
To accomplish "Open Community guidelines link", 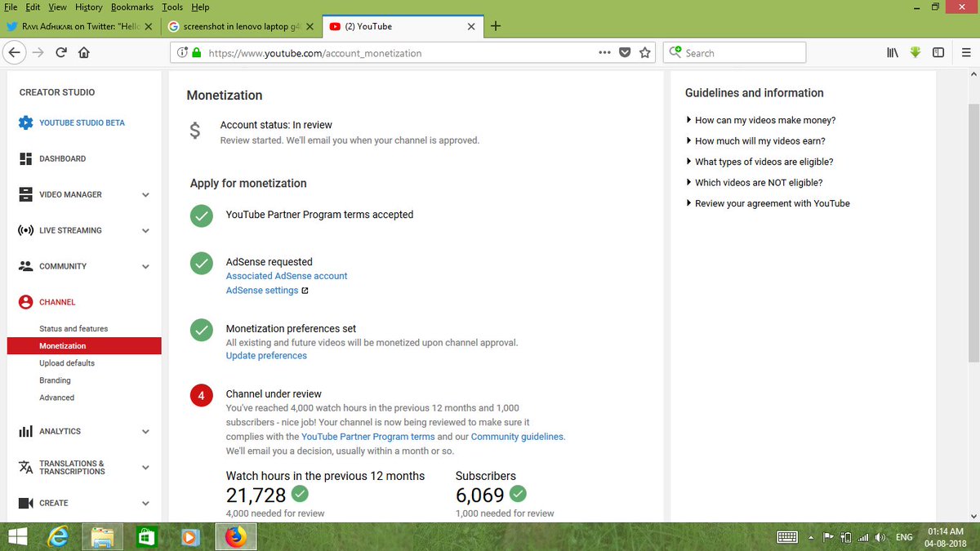I will (517, 437).
